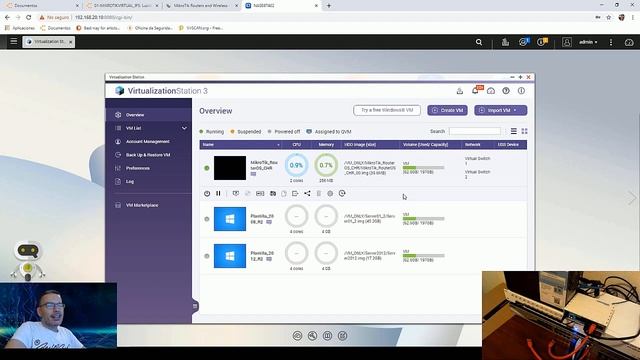Open the Aplicaciones bookmarks shortcut

tap(20, 28)
